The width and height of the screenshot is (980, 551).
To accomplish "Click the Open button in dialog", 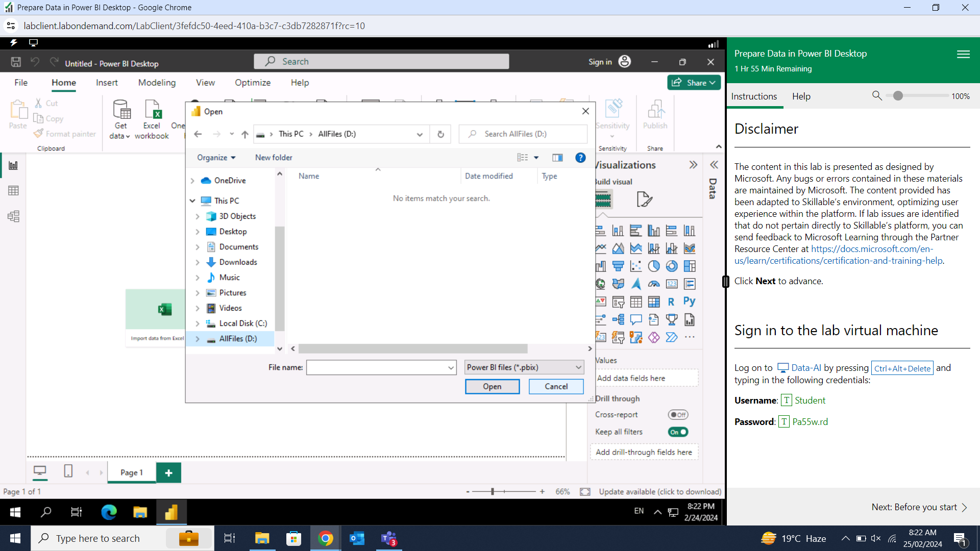I will coord(492,387).
